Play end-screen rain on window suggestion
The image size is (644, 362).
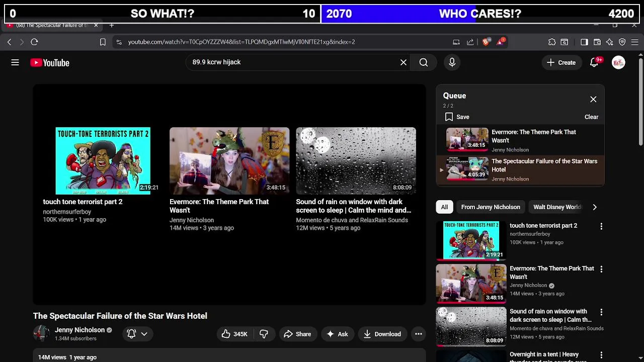point(356,161)
